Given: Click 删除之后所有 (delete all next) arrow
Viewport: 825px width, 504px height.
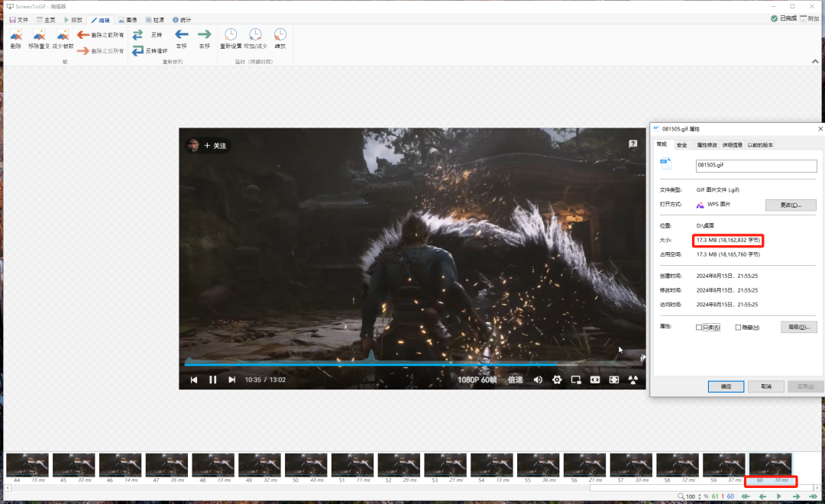Looking at the screenshot, I should [83, 51].
